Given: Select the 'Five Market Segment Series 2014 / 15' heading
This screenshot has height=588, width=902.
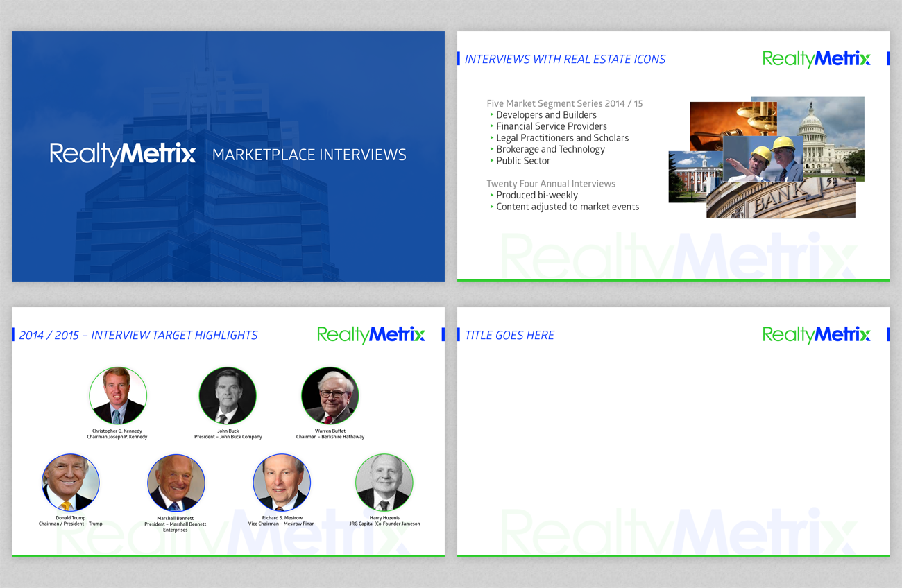Looking at the screenshot, I should point(565,103).
